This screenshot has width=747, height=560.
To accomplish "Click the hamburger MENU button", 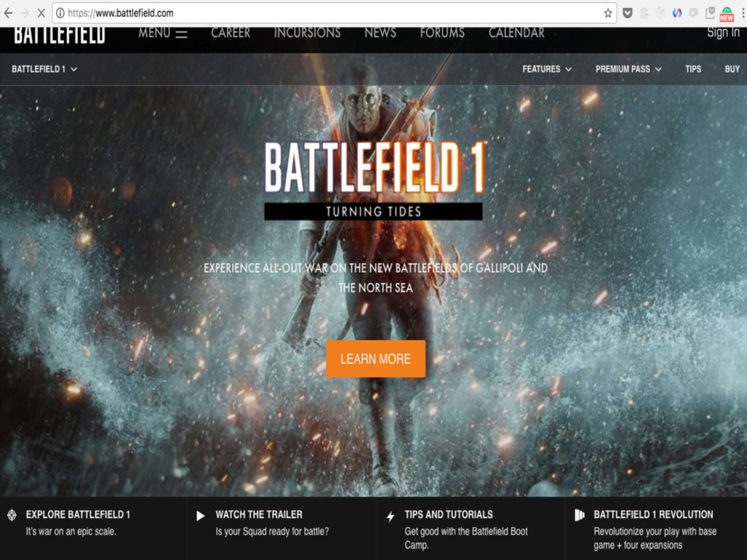I will 163,34.
